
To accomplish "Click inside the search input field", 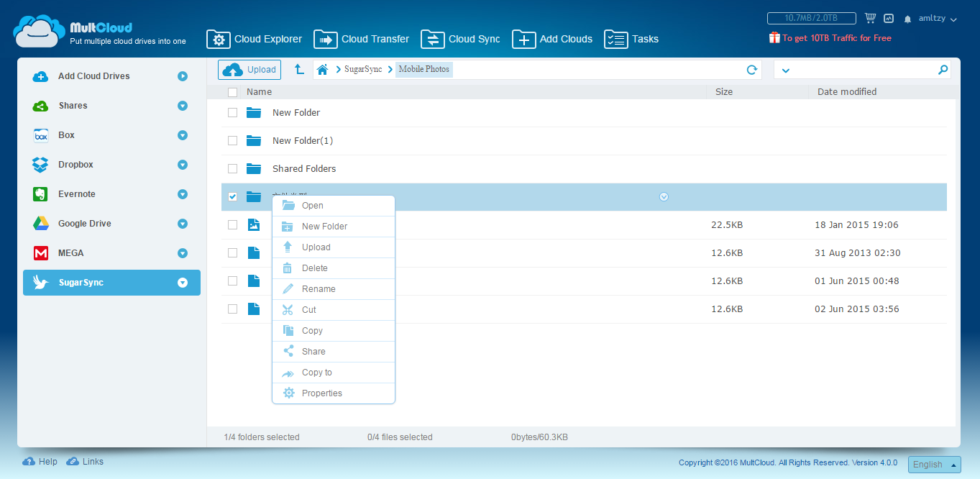I will coord(863,70).
